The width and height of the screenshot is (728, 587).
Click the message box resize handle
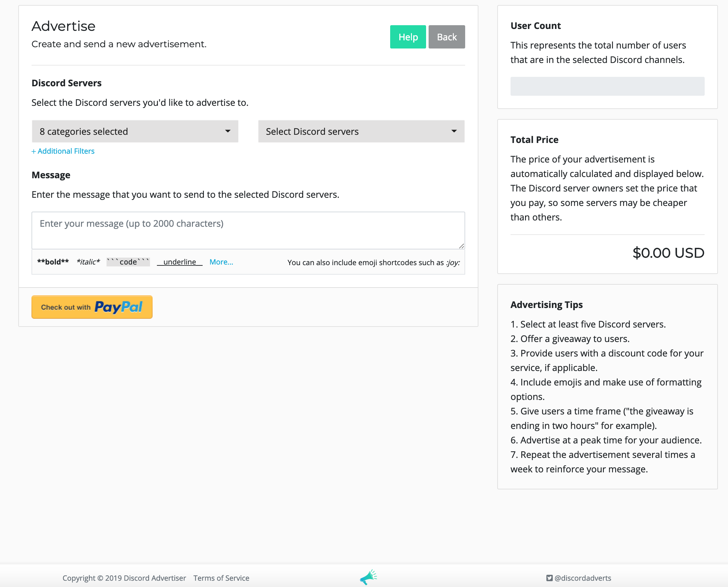pos(461,246)
